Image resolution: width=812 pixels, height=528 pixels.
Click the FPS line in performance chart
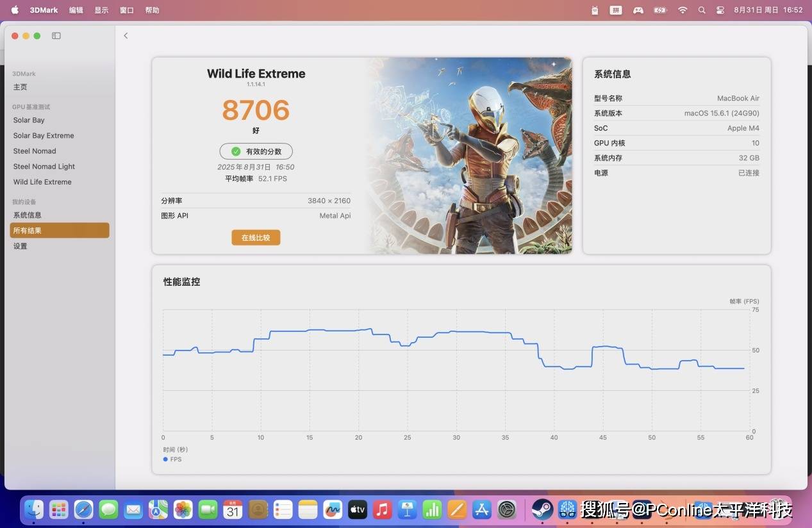[453, 349]
